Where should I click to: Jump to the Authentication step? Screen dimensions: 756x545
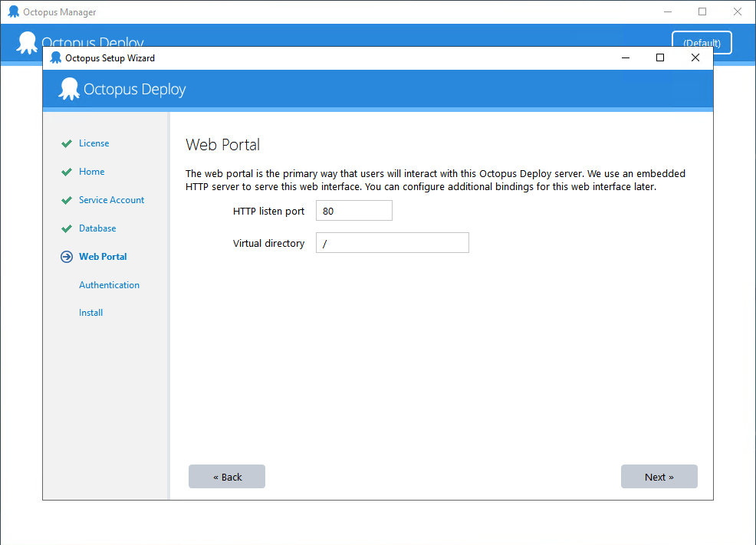(109, 285)
